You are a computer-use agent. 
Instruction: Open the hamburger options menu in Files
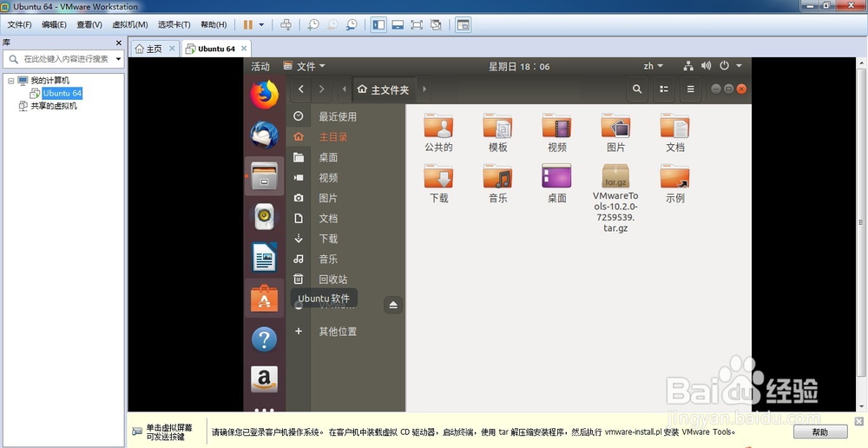pyautogui.click(x=690, y=89)
